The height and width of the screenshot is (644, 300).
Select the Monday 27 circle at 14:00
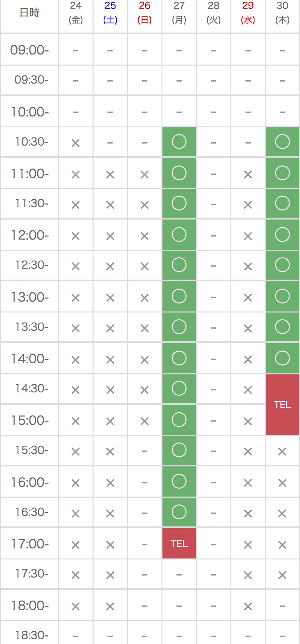(x=179, y=358)
